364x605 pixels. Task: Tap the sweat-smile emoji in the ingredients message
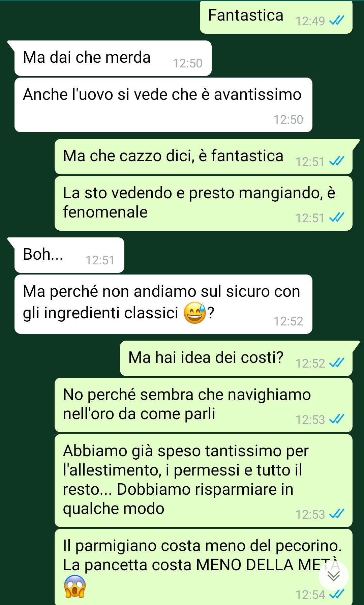[195, 313]
